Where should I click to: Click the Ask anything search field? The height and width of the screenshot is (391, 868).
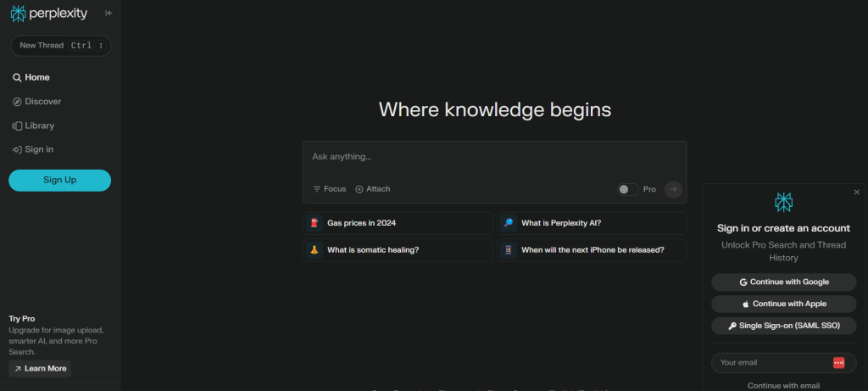493,157
